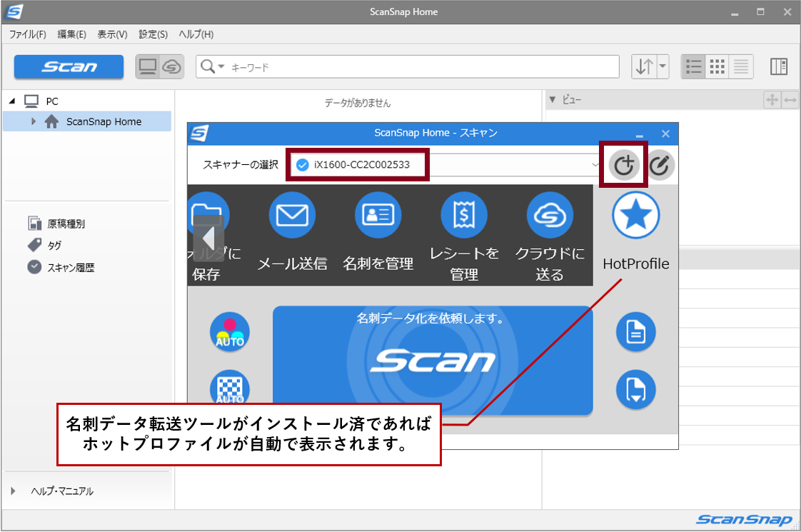
Task: Click the page with down arrow feed icon
Action: pyautogui.click(x=635, y=390)
